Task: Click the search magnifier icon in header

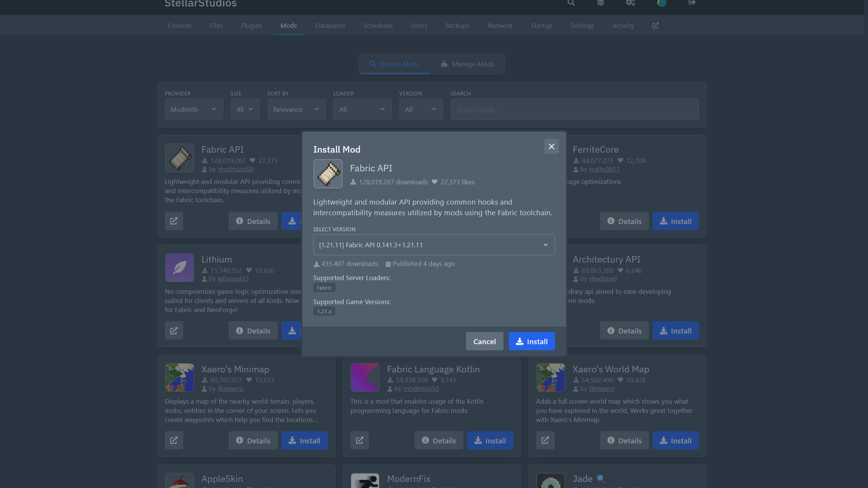Action: [571, 3]
